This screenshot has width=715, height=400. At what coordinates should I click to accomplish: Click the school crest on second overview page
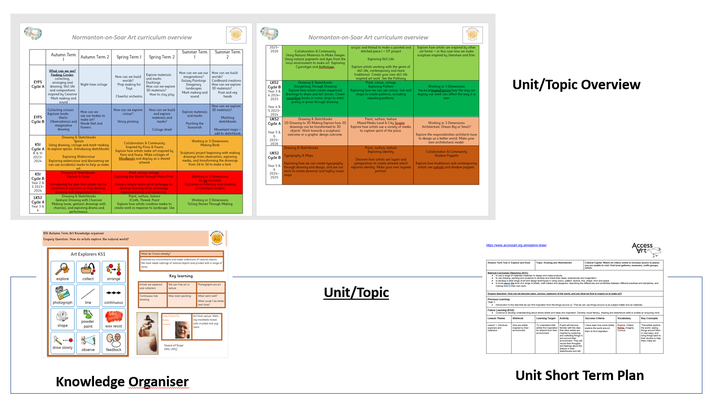click(472, 35)
